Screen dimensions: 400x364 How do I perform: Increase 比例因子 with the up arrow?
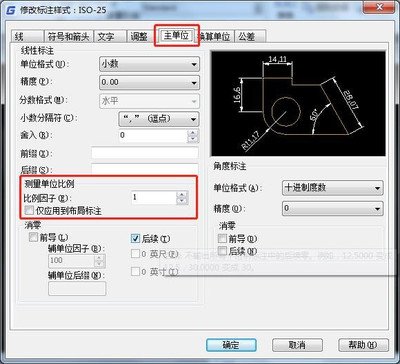point(182,194)
